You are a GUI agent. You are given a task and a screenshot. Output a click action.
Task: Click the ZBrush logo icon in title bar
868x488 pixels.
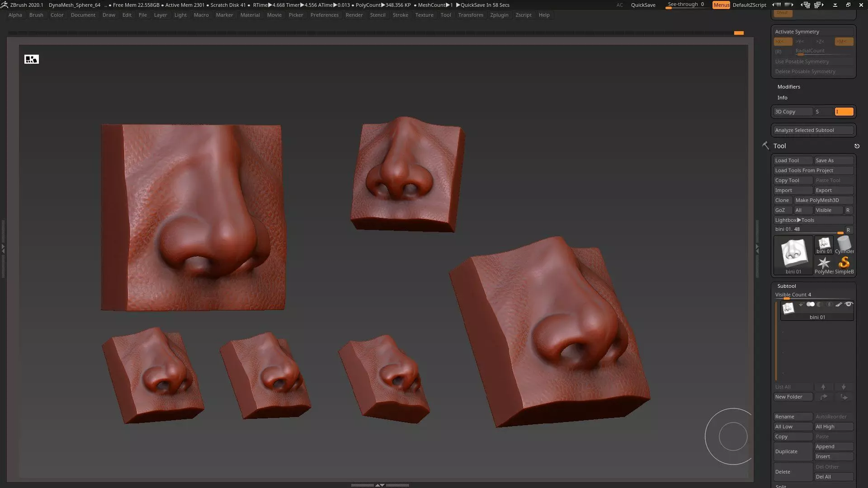tap(4, 5)
